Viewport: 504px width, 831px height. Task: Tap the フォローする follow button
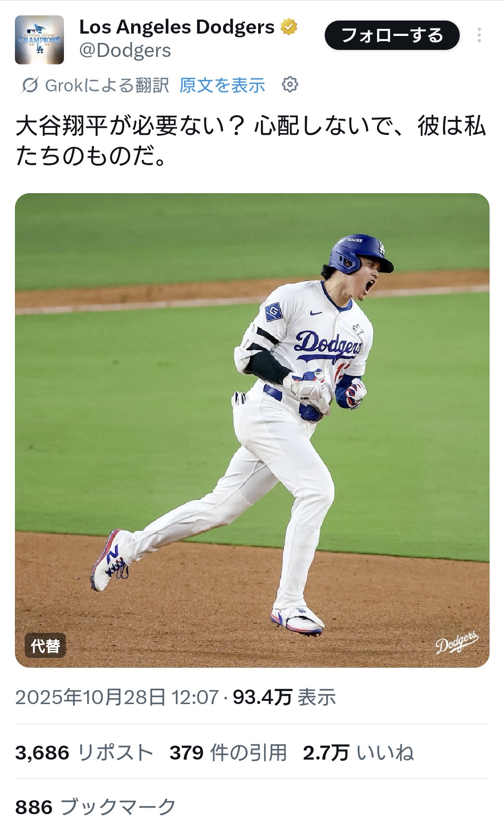click(392, 35)
